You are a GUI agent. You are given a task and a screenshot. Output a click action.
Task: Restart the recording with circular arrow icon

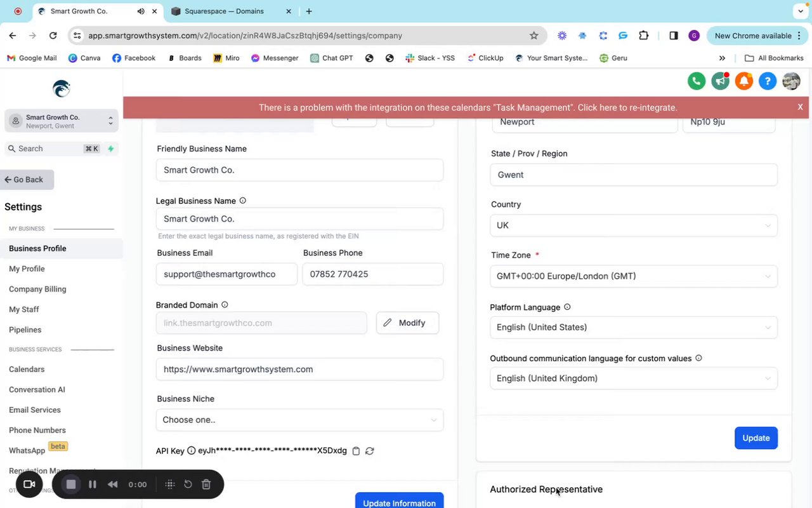click(188, 485)
